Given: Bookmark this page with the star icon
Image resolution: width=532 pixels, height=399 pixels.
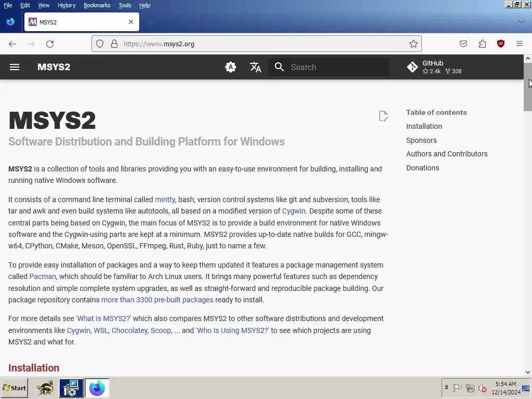Looking at the screenshot, I should [413, 44].
